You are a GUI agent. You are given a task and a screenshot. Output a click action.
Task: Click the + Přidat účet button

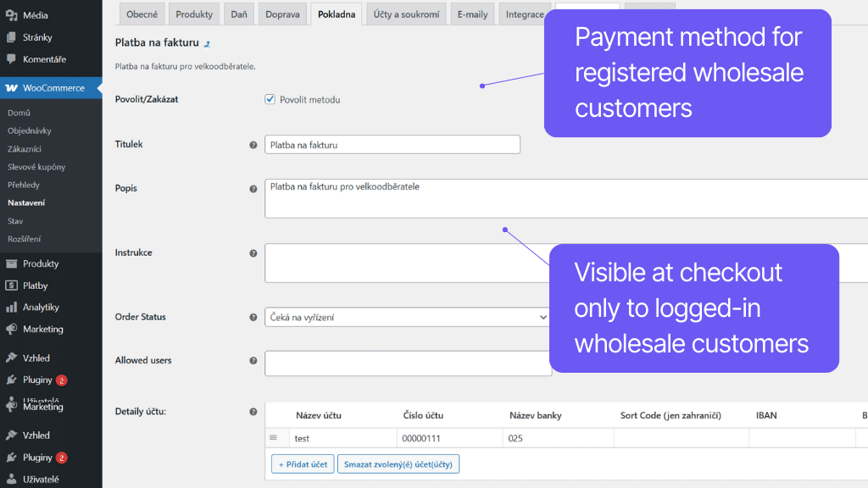(303, 464)
